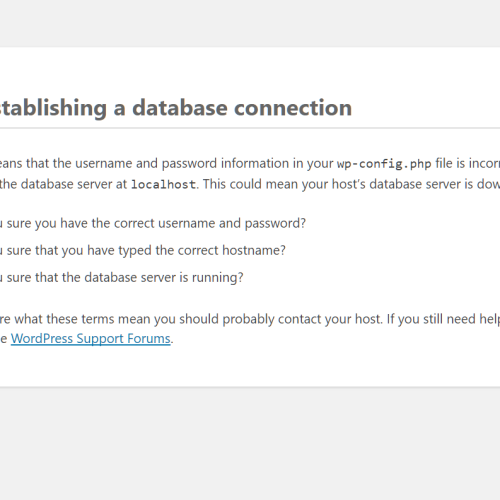The height and width of the screenshot is (500, 500).
Task: Click the phrase 'the database server at'
Action: [x=63, y=184]
